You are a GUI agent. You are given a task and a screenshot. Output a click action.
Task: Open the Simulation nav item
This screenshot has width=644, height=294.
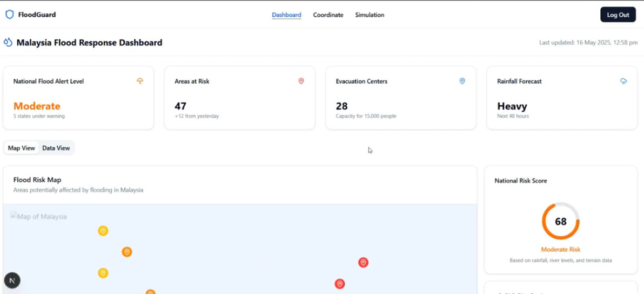click(370, 15)
